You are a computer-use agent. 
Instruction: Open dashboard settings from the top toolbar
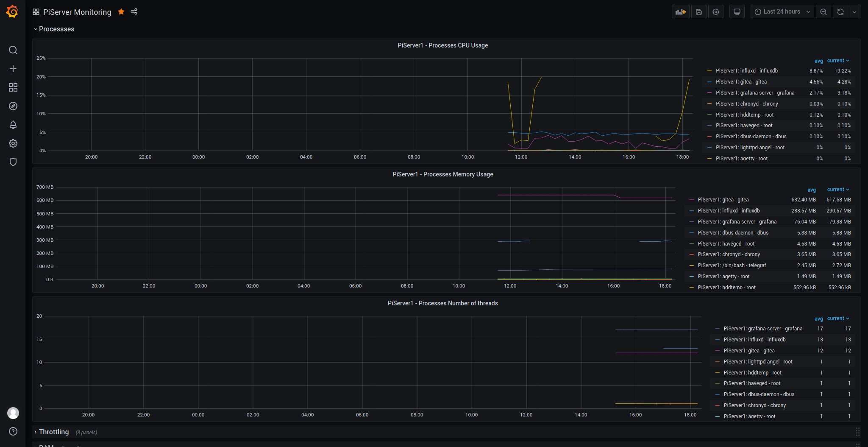(x=716, y=12)
